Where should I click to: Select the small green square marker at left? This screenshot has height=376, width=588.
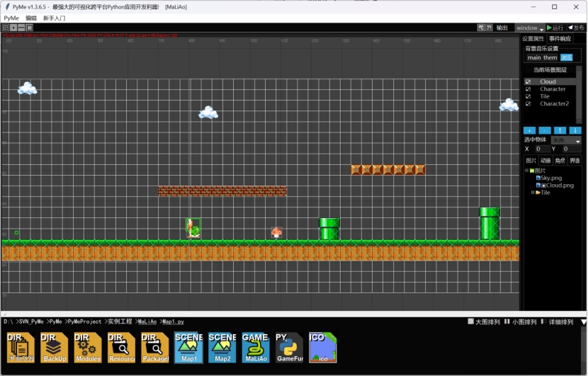coord(16,233)
